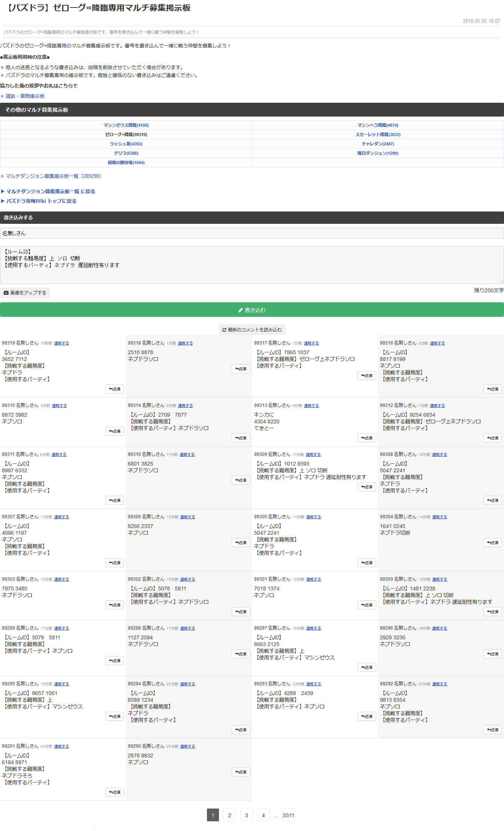Reply to post 99305
Image resolution: width=504 pixels, height=831 pixels.
point(367,563)
